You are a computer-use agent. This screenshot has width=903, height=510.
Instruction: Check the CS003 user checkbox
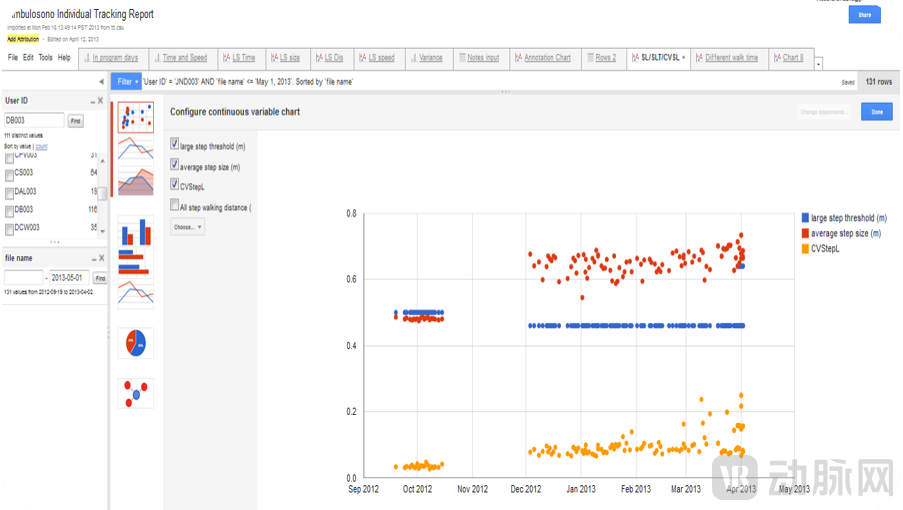click(9, 174)
